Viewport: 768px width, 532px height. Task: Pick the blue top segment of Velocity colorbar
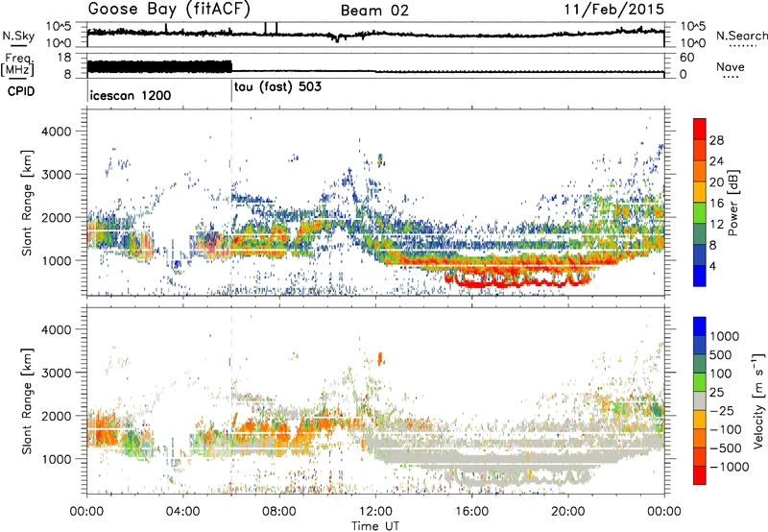click(700, 326)
